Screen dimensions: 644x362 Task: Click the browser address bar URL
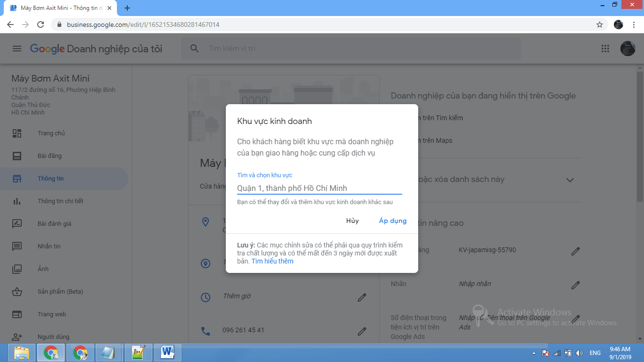[143, 25]
